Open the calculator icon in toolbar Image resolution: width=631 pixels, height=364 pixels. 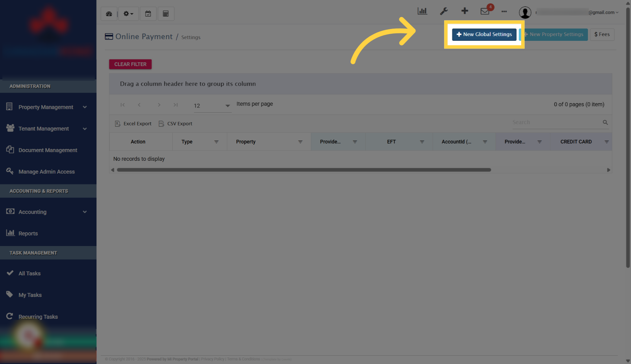click(166, 14)
